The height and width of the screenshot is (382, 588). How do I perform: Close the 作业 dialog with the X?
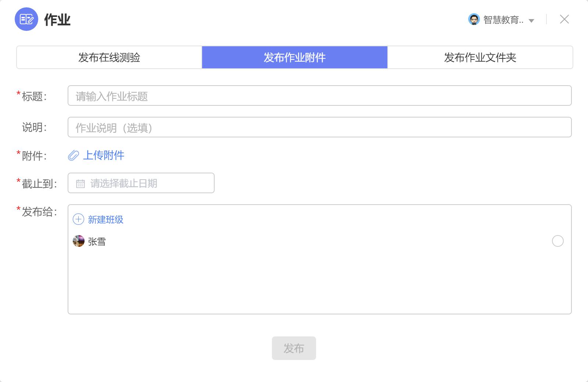coord(564,20)
